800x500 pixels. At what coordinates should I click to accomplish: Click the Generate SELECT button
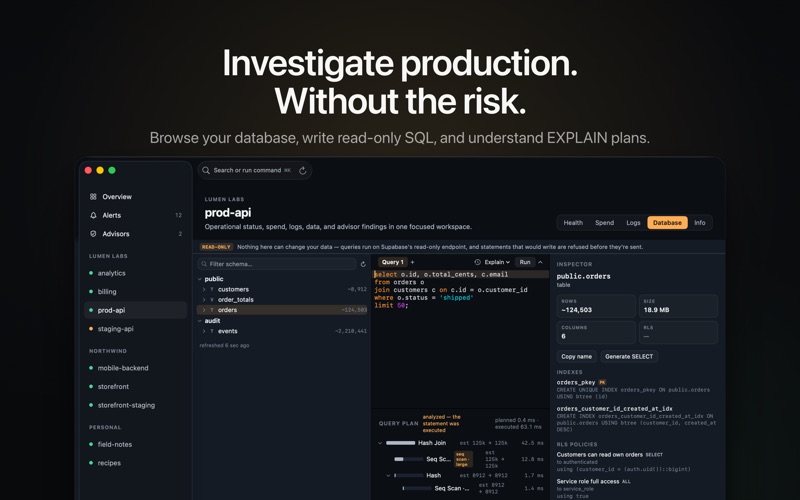pos(629,357)
